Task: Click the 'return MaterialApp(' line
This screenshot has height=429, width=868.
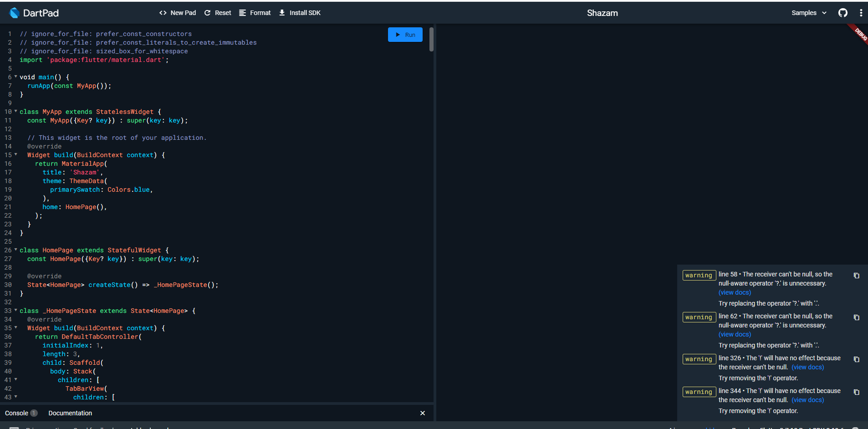Action: click(71, 163)
